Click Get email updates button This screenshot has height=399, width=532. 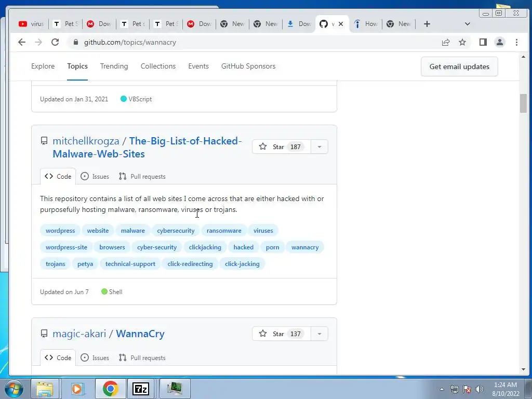click(459, 66)
